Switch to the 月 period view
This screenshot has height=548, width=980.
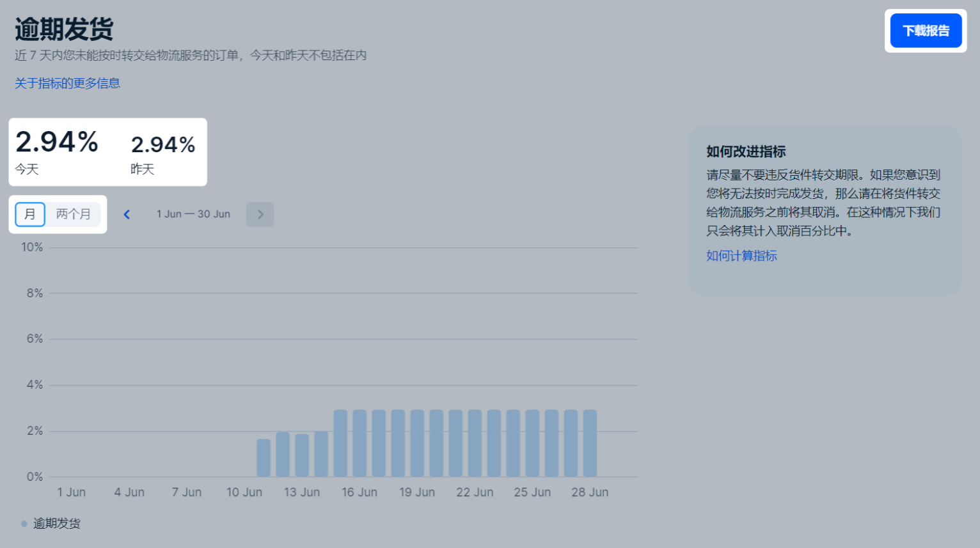[30, 214]
